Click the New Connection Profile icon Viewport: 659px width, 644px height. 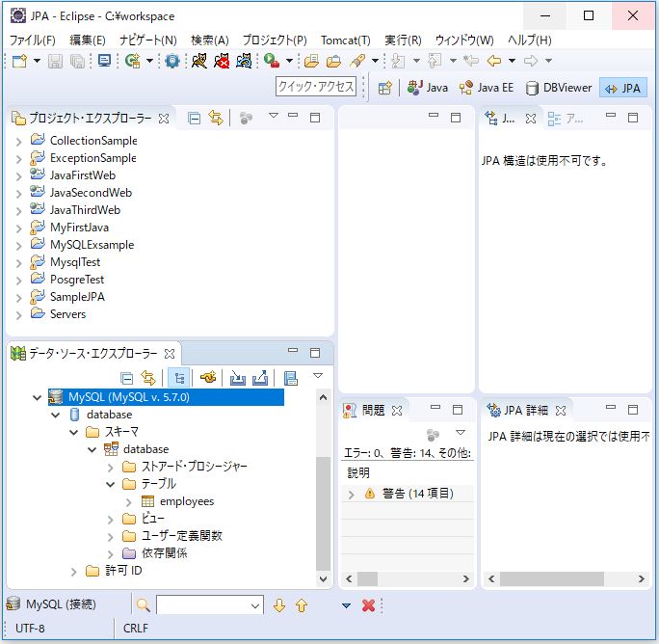click(x=207, y=378)
